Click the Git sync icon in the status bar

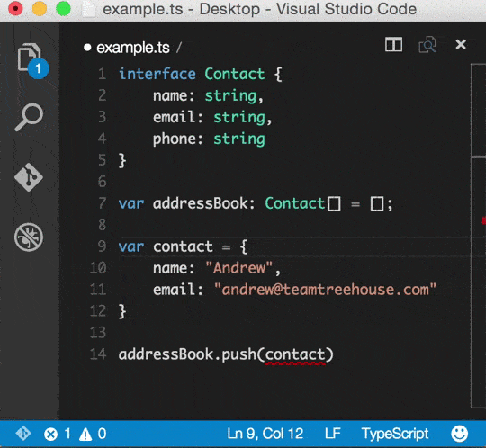pos(22,433)
